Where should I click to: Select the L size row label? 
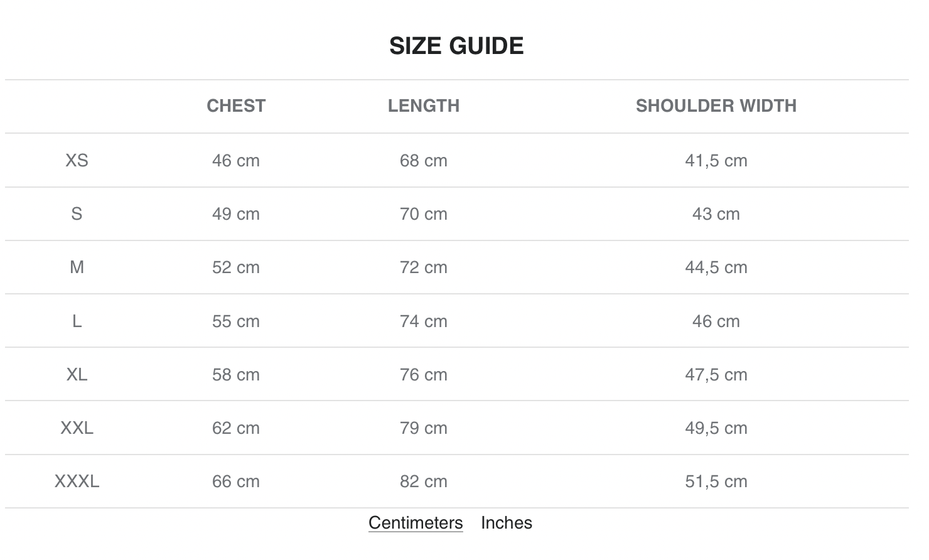77,321
